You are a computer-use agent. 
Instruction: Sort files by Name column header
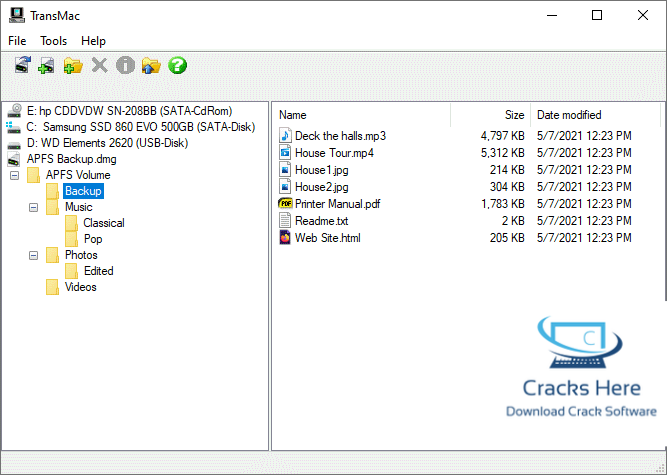coord(293,115)
